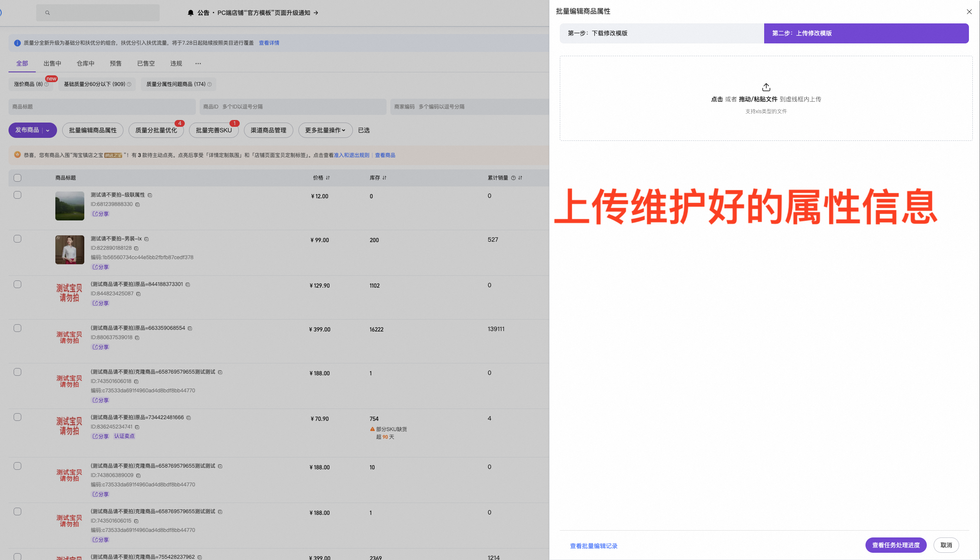Click 分享 under ID 681239888330

click(101, 214)
